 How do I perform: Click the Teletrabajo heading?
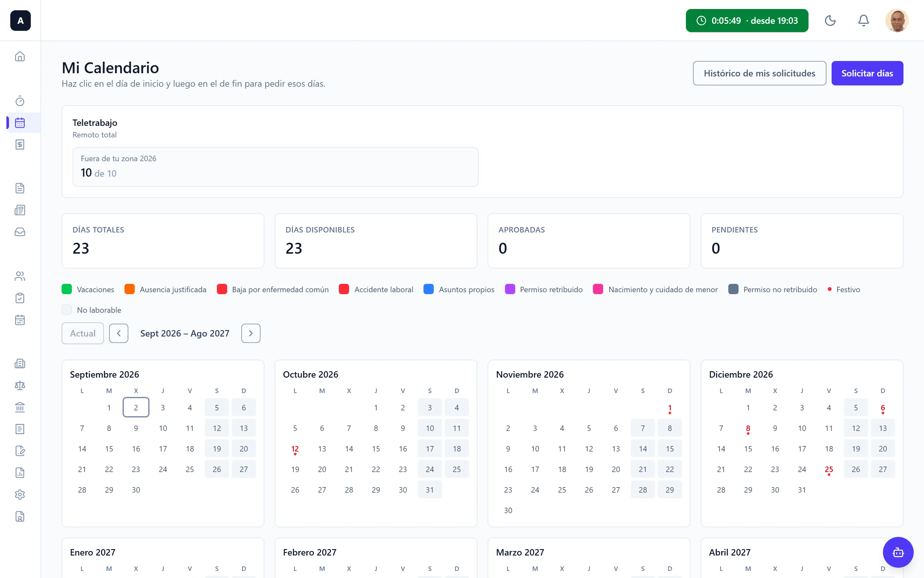(95, 123)
